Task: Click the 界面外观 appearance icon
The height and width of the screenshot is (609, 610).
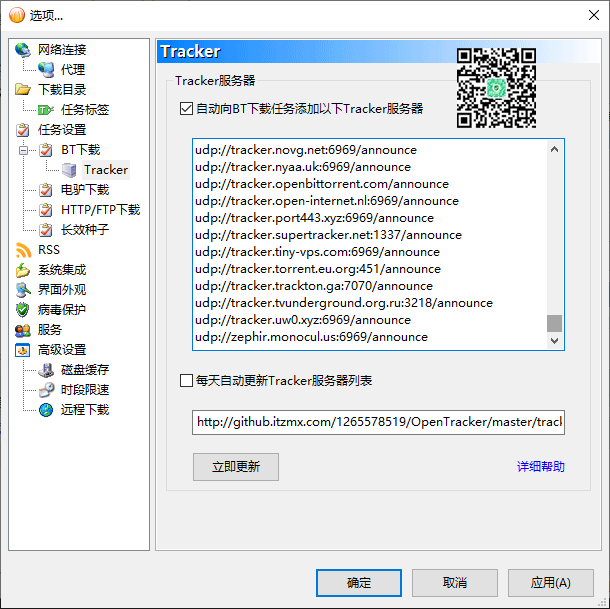Action: coord(23,290)
